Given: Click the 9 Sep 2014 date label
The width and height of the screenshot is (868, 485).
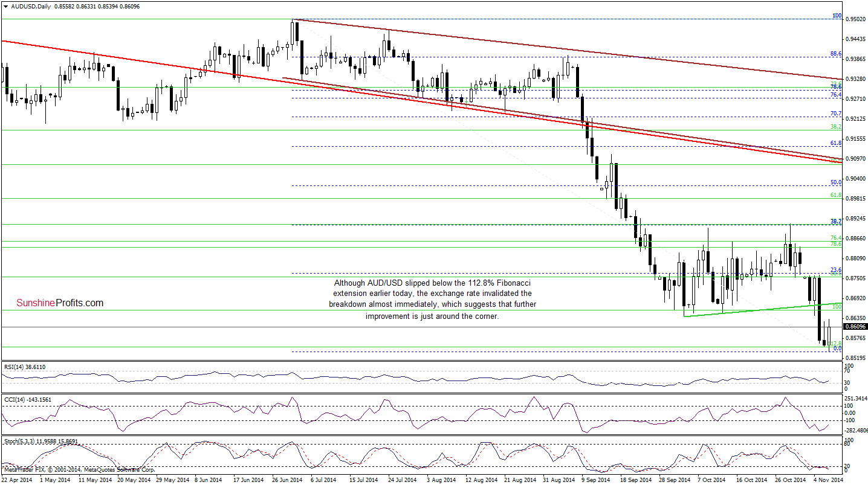Looking at the screenshot, I should tap(596, 480).
